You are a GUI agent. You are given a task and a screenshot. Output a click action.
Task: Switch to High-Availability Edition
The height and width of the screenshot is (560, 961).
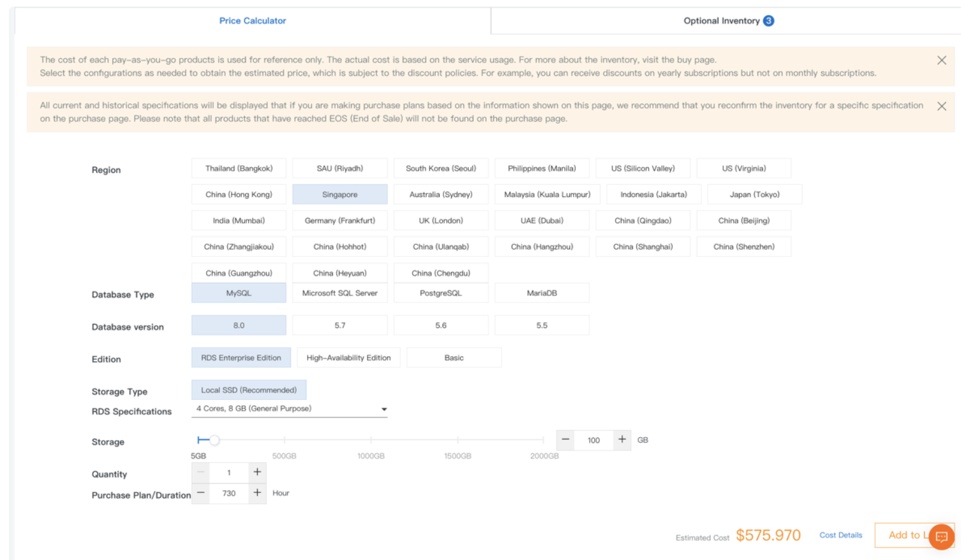(348, 358)
